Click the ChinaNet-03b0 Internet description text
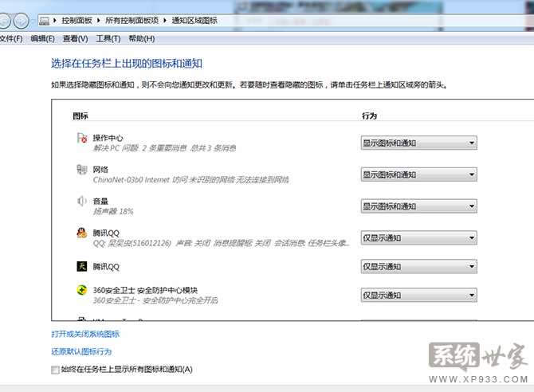Image resolution: width=534 pixels, height=392 pixels. click(x=190, y=180)
